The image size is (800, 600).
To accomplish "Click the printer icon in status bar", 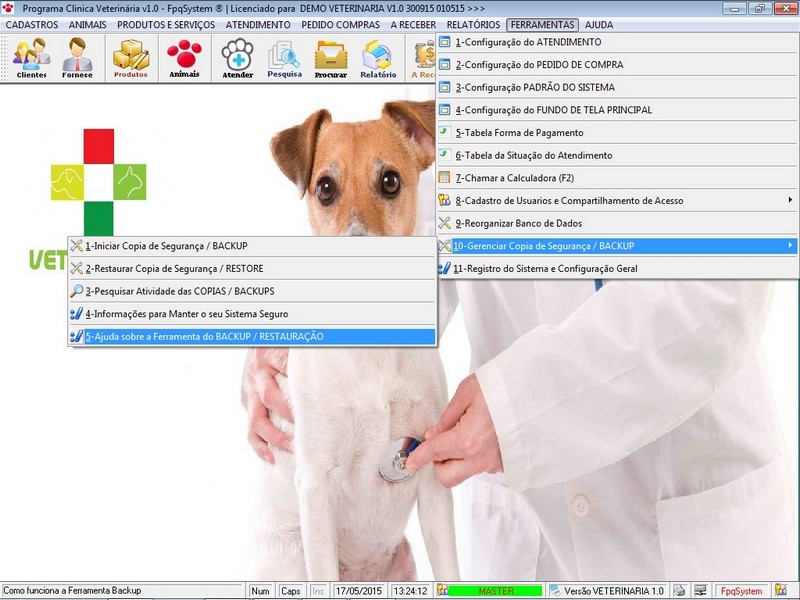I will tap(679, 590).
